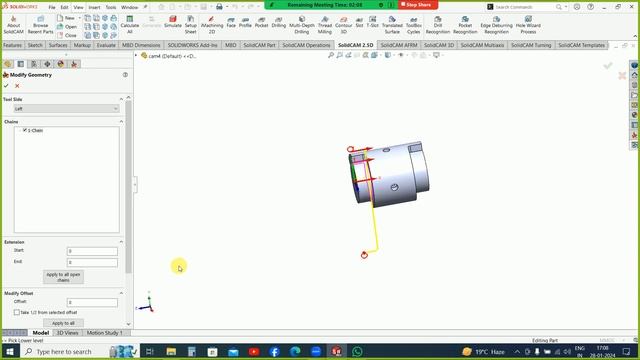Select the Profile operation icon
This screenshot has height=360, width=640.
coord(245,22)
